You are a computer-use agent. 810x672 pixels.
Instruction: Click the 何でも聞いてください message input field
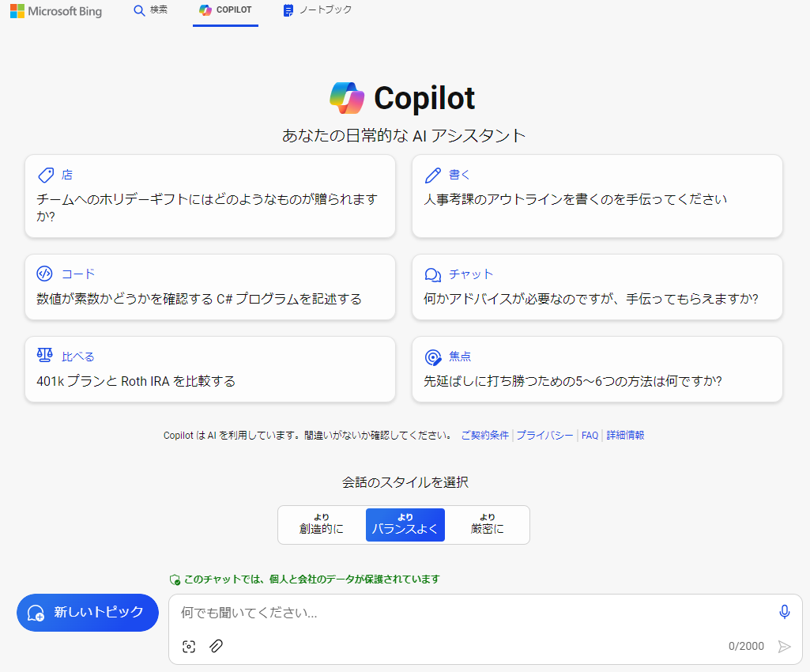pyautogui.click(x=474, y=613)
